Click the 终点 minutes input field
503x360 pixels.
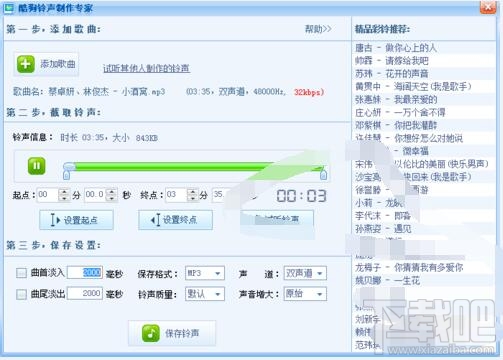coord(176,195)
